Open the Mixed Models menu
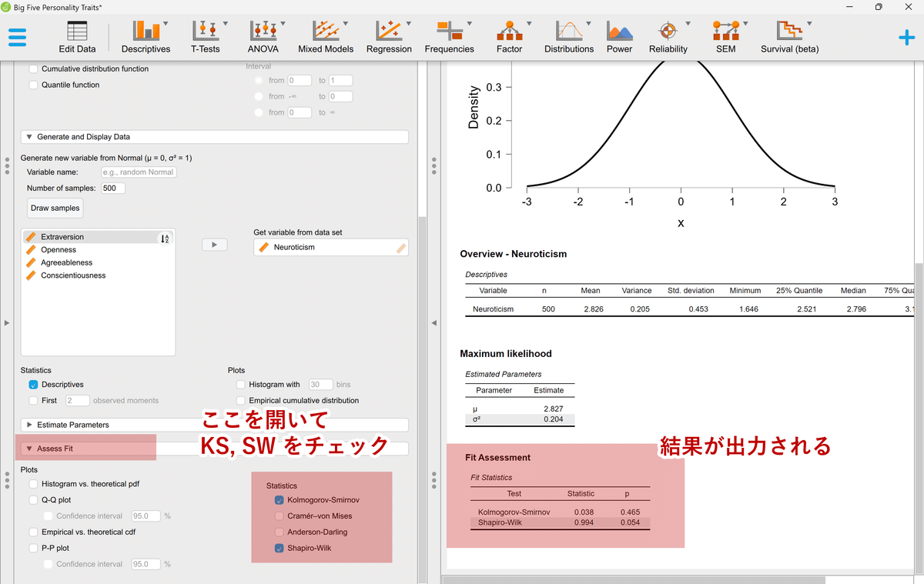 click(x=326, y=35)
